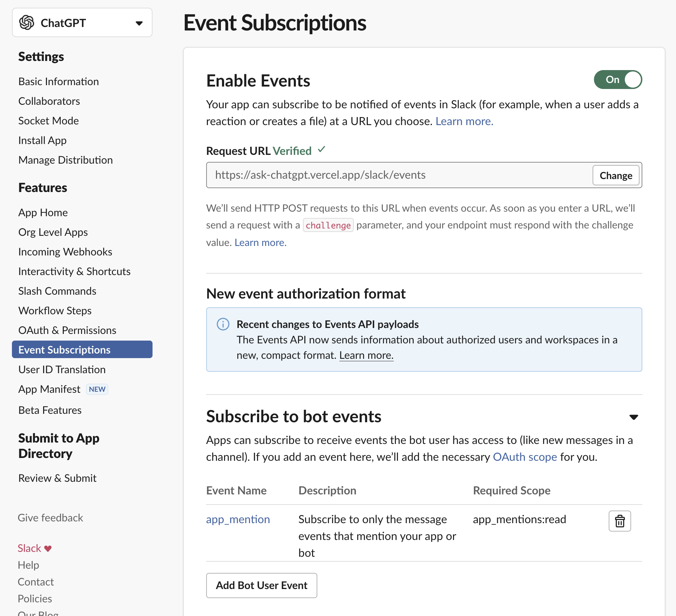
Task: Open Give feedback in the sidebar
Action: click(x=50, y=518)
